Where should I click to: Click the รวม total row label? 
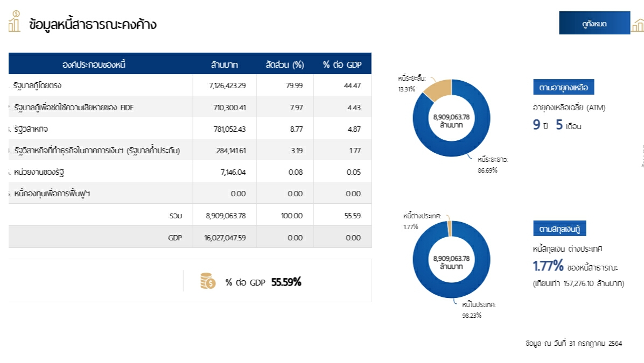(176, 215)
